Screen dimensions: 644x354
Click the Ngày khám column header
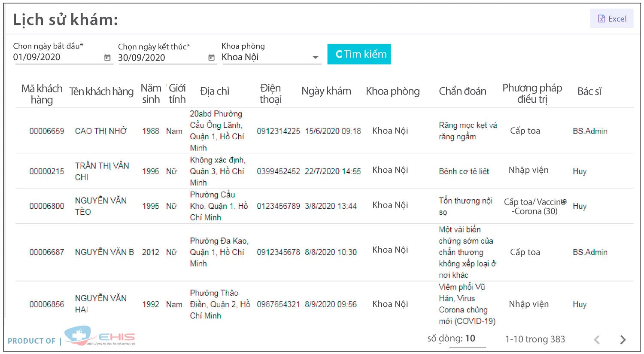point(326,91)
